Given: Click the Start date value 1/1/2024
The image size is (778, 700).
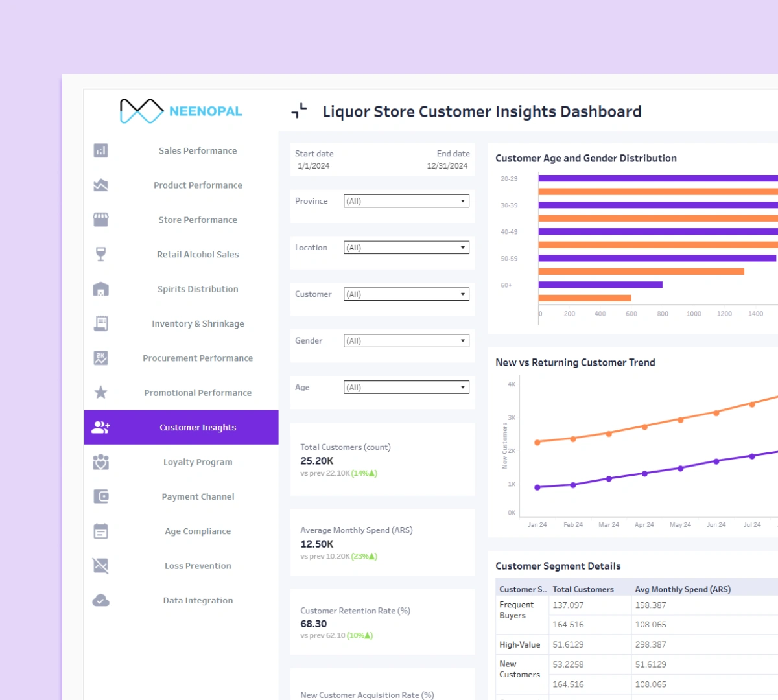Looking at the screenshot, I should 314,166.
